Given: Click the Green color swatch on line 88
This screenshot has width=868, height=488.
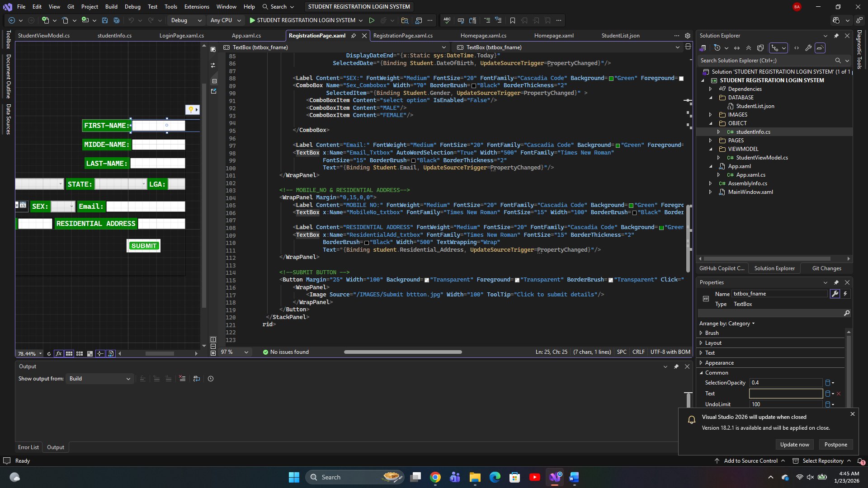Looking at the screenshot, I should (x=611, y=79).
